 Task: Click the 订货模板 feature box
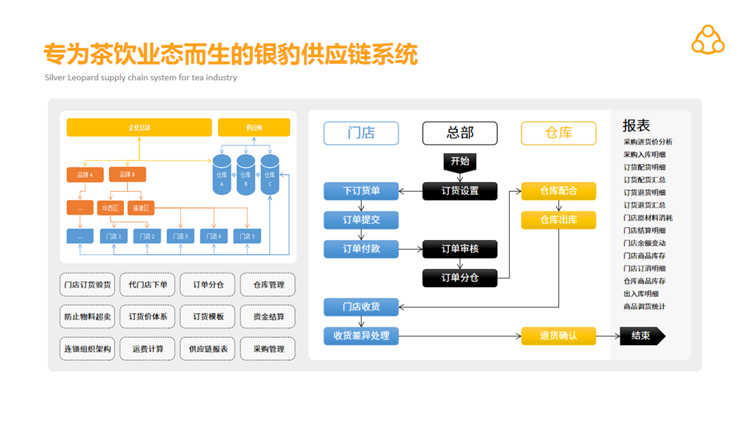coord(208,317)
